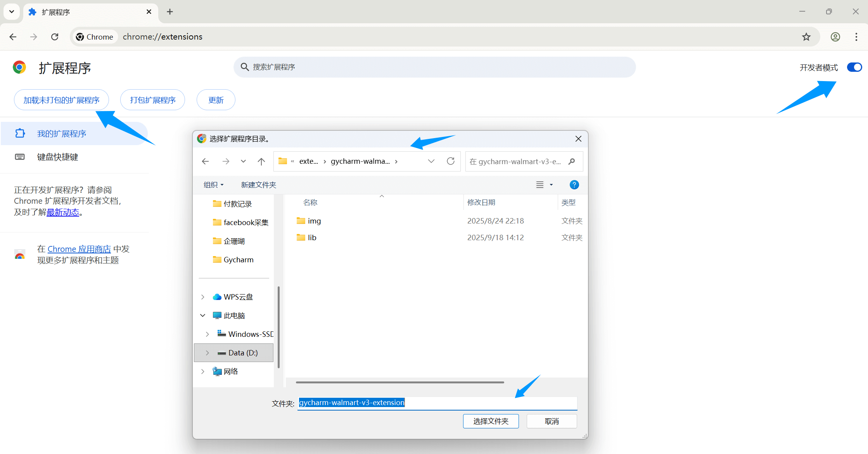Viewport: 868px width, 454px height.
Task: Change view layout via view dropdown
Action: [x=551, y=185]
